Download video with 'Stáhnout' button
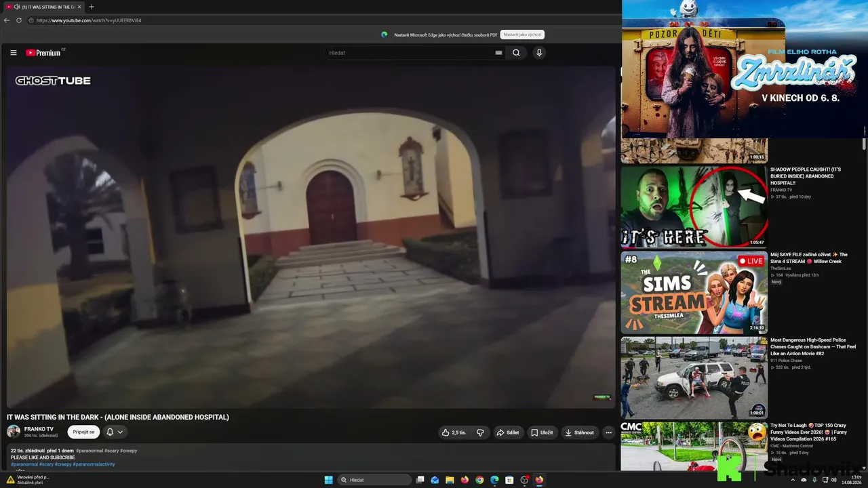868x488 pixels. 580,432
